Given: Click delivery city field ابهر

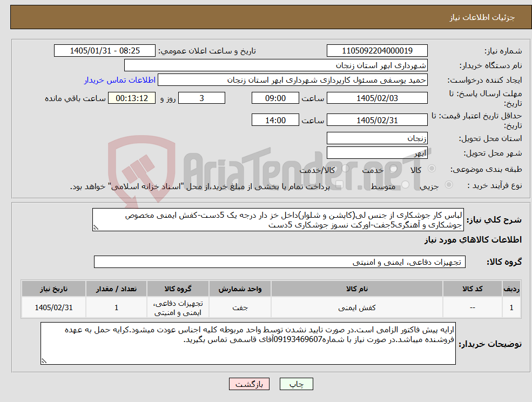Looking at the screenshot, I should [x=377, y=153].
